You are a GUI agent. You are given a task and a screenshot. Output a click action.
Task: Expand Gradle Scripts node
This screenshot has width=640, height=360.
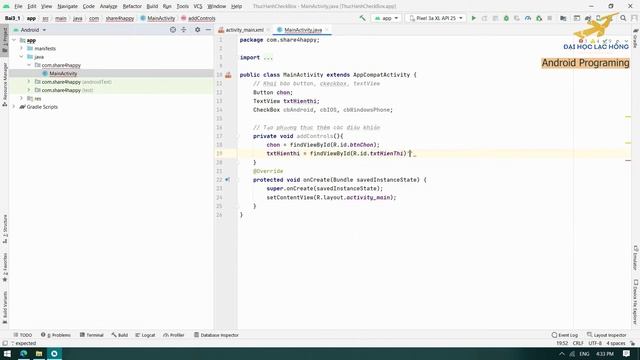tap(14, 107)
